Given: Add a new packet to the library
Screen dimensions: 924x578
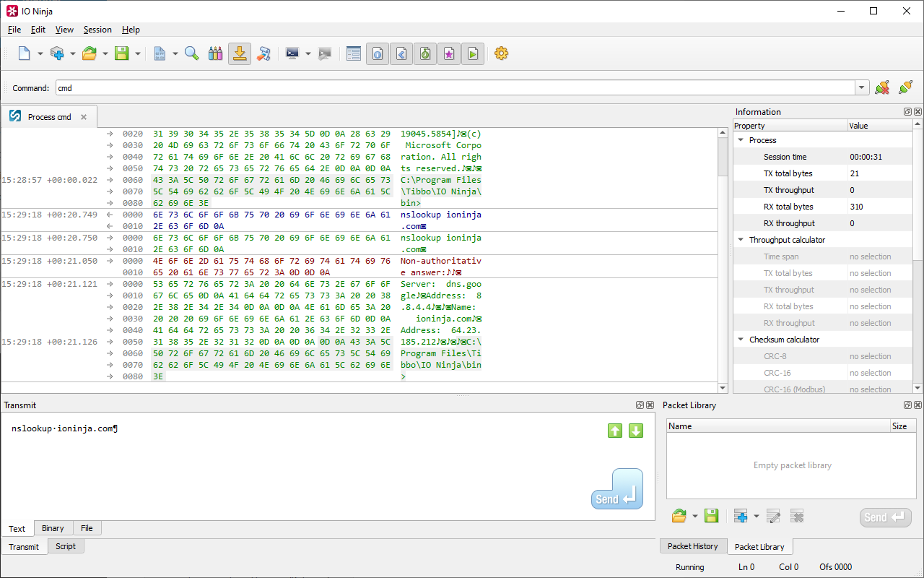Looking at the screenshot, I should pos(741,516).
